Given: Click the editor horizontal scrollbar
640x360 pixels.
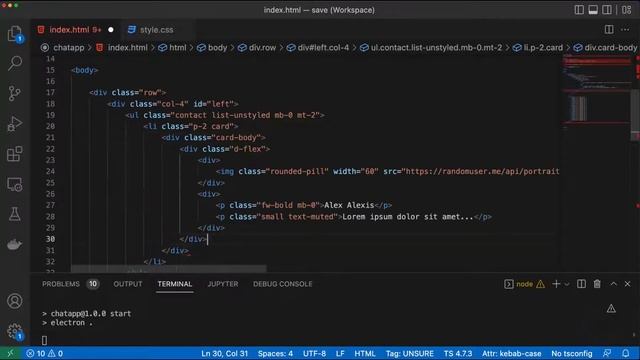Looking at the screenshot, I should 169,269.
